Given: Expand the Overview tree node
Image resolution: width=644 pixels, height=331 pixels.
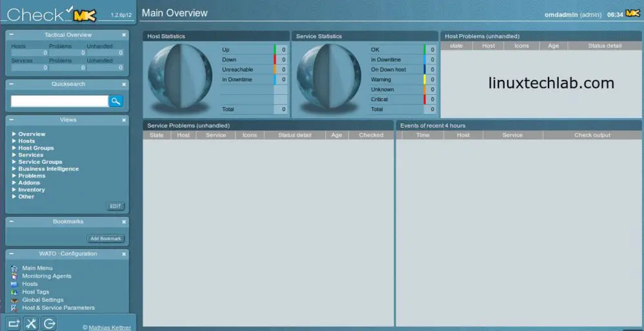Looking at the screenshot, I should click(x=14, y=134).
